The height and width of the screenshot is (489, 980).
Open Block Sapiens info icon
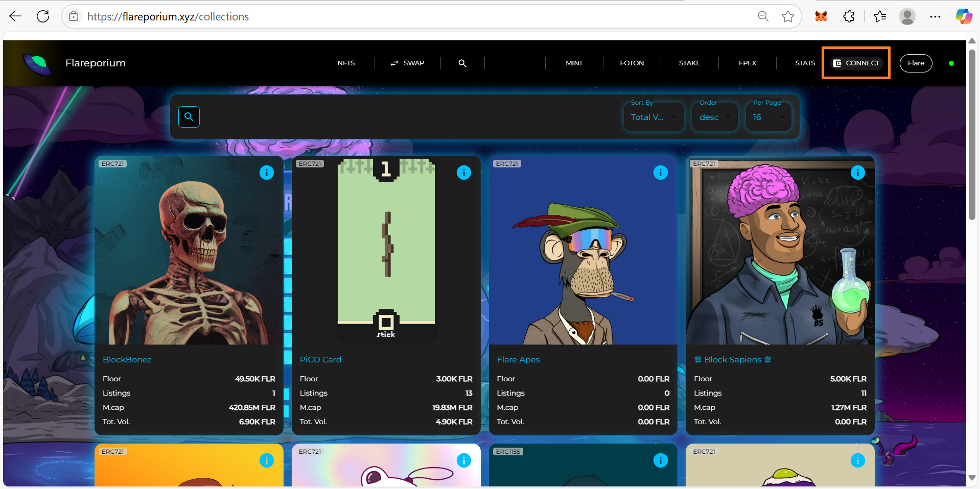[857, 173]
